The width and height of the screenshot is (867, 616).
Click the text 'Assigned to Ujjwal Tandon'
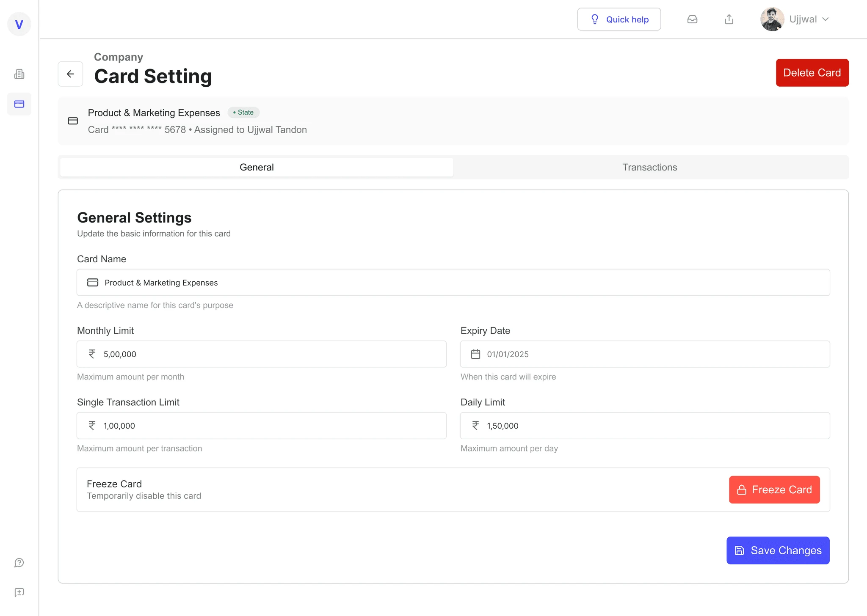[x=251, y=130]
